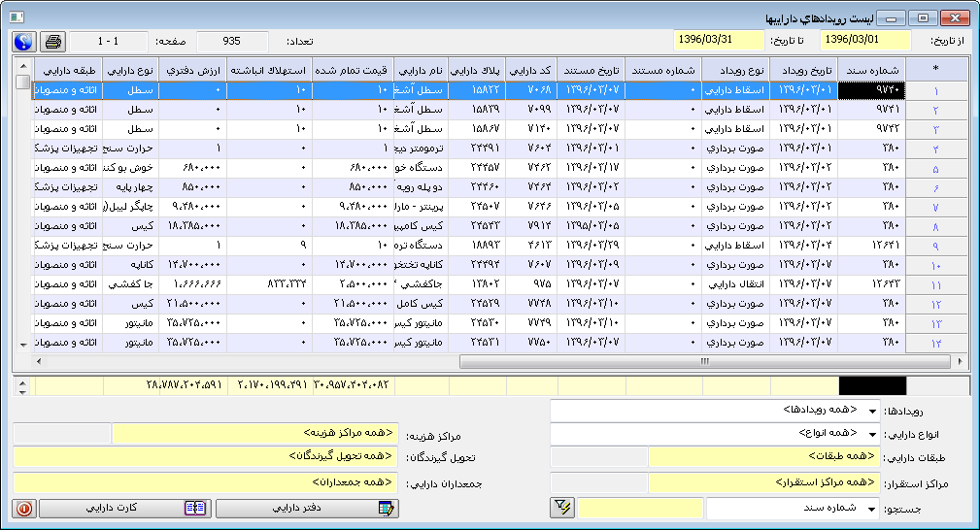Open دفتر دارایی (asset ledger) button
This screenshot has height=530, width=980.
click(306, 508)
